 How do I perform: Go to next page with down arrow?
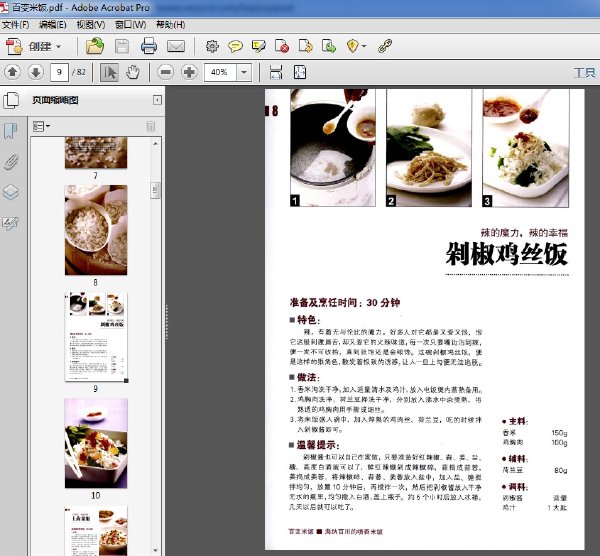pos(36,72)
